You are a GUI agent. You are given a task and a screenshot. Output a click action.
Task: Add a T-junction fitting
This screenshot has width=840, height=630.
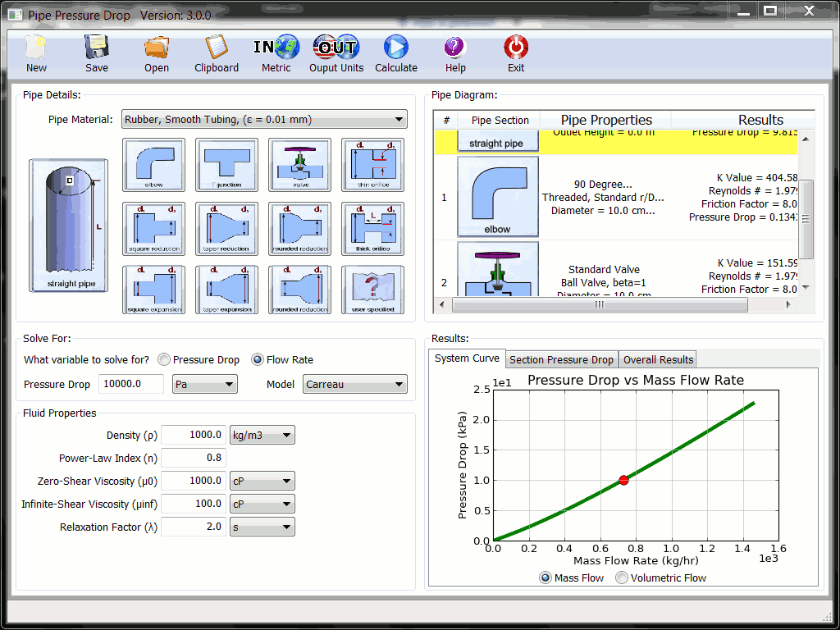pos(226,164)
